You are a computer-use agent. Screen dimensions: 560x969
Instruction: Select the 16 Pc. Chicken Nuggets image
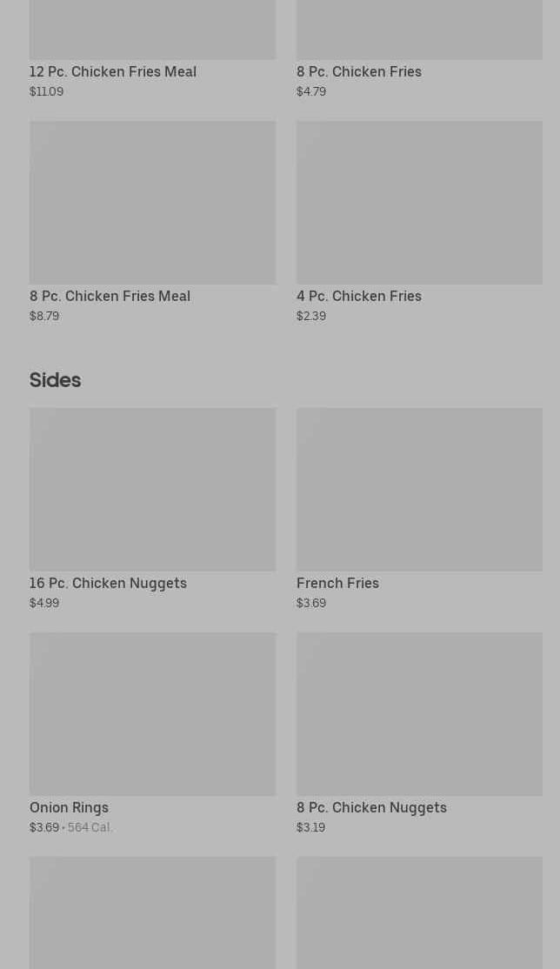152,489
